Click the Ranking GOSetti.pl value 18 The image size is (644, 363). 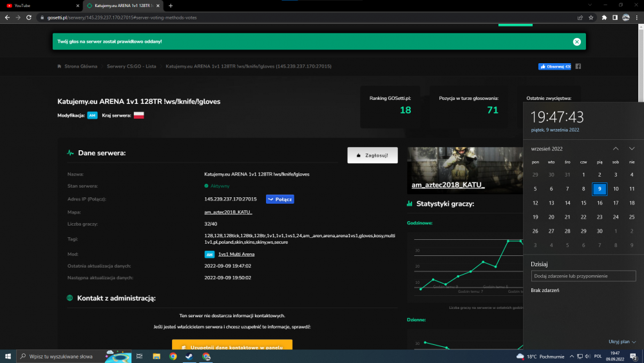pos(405,110)
